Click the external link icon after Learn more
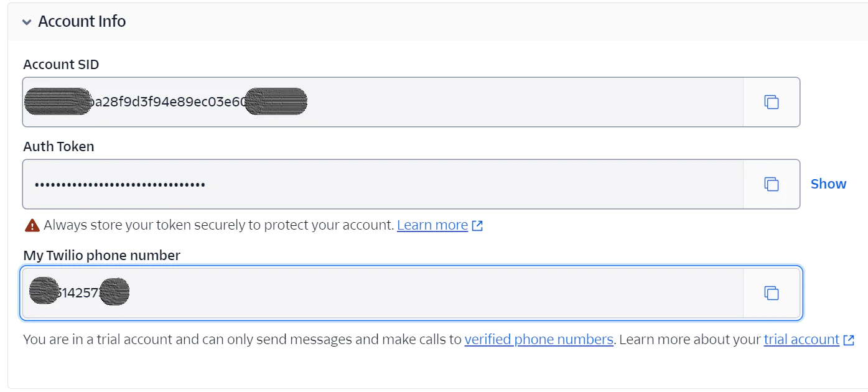Image resolution: width=868 pixels, height=392 pixels. 477,225
